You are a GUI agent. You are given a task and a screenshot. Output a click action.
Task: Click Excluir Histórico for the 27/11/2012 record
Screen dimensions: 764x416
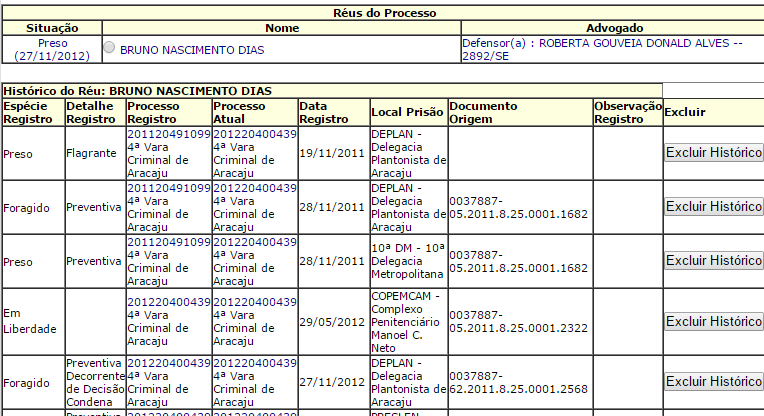pyautogui.click(x=714, y=382)
